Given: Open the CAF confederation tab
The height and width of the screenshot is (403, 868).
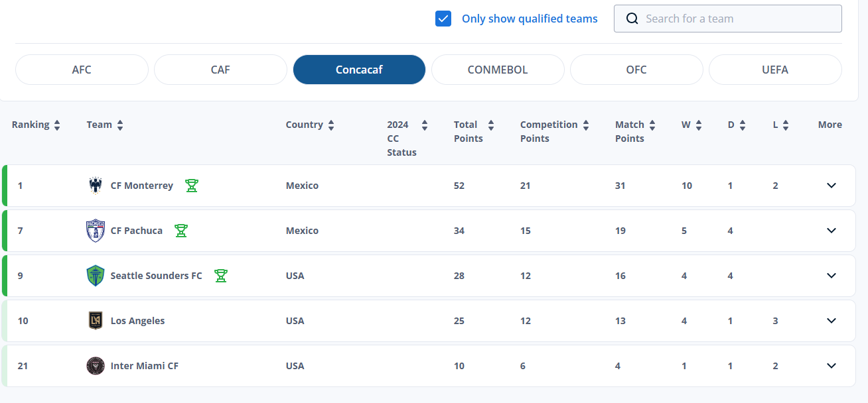Looking at the screenshot, I should [220, 70].
